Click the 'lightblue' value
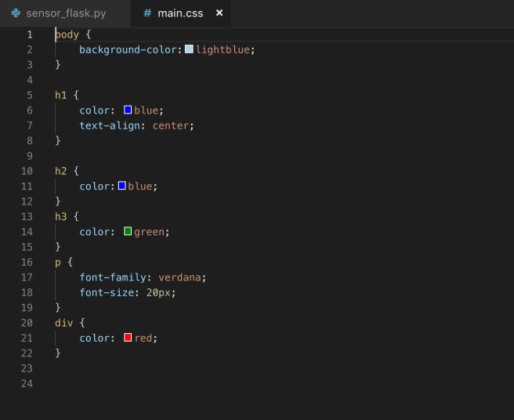514x420 pixels. pyautogui.click(x=223, y=50)
